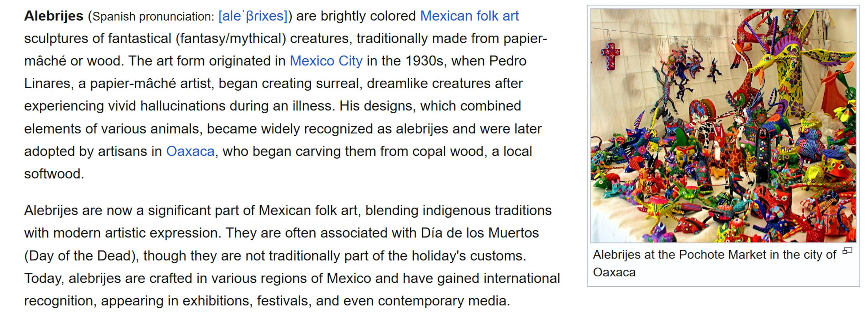The image size is (868, 323).
Task: Click the bold Alebrijes title word
Action: [54, 16]
